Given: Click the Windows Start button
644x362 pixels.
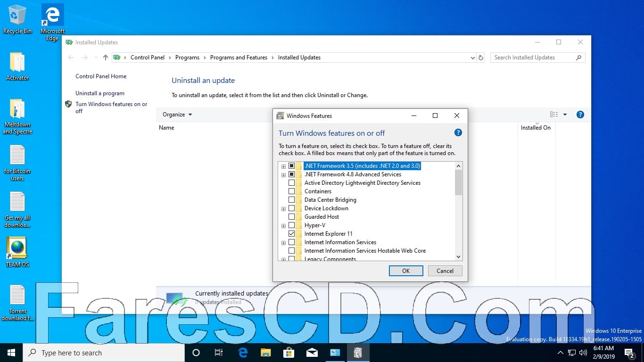Looking at the screenshot, I should (11, 353).
